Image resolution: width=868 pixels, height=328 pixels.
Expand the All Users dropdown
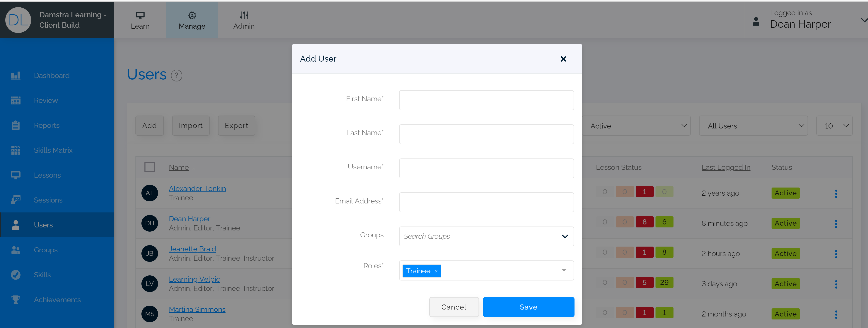(x=753, y=126)
